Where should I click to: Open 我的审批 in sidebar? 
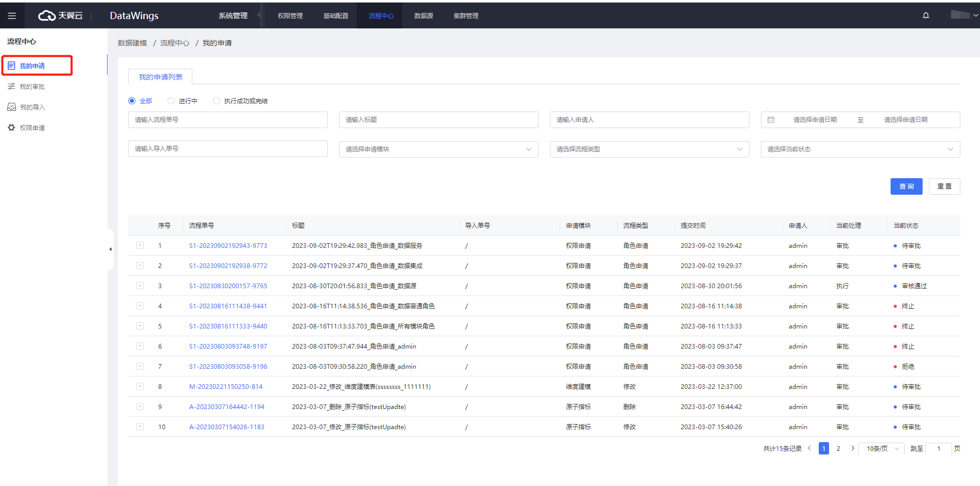tap(32, 86)
